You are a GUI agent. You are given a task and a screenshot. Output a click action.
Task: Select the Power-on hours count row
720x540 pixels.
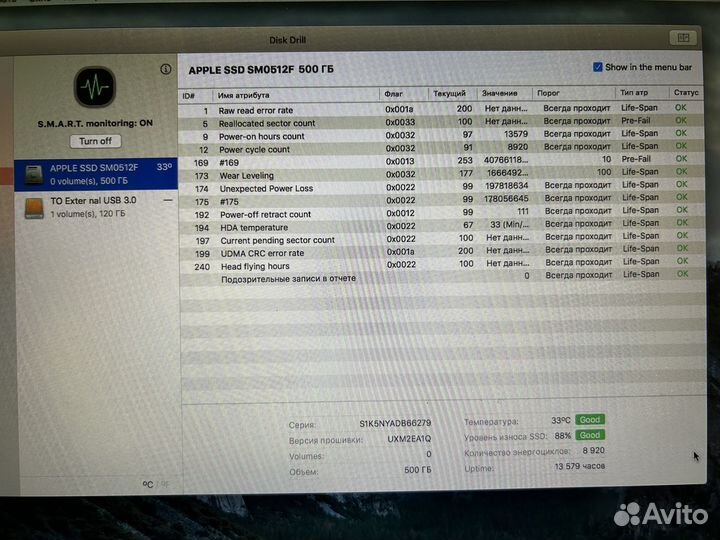[441, 135]
